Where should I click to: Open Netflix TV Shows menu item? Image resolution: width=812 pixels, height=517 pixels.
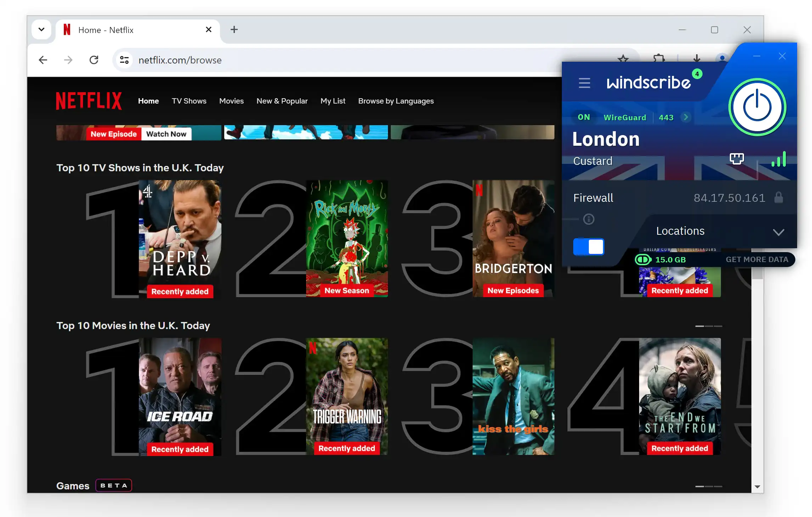click(x=189, y=101)
